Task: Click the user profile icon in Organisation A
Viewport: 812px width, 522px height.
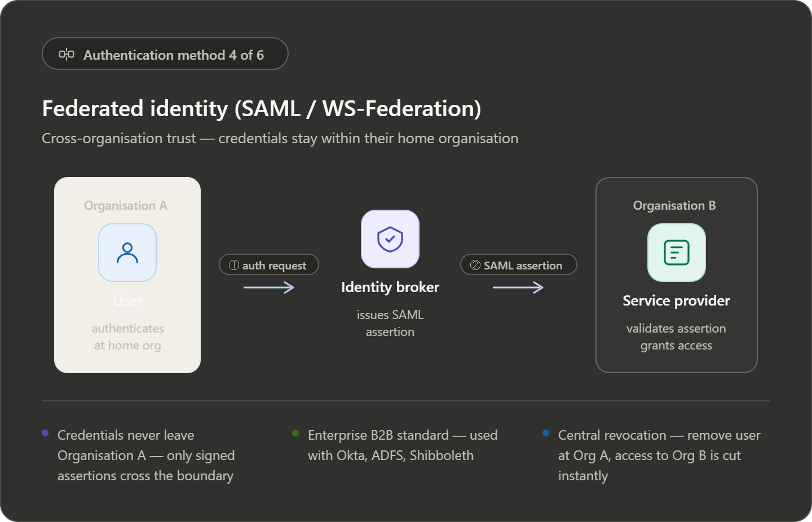Action: coord(127,253)
